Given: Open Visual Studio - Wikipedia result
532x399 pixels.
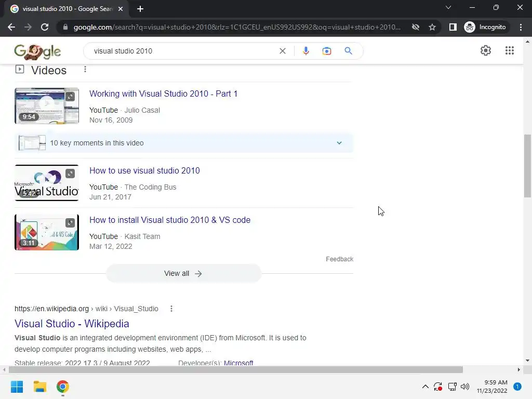Looking at the screenshot, I should pos(72,324).
